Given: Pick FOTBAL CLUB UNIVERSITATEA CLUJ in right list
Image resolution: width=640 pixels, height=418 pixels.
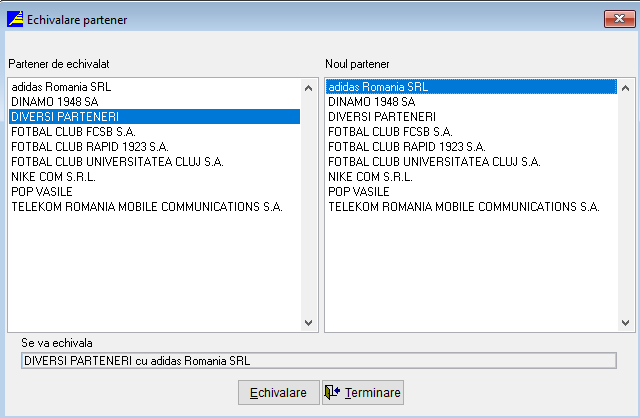Looking at the screenshot, I should pyautogui.click(x=434, y=162).
